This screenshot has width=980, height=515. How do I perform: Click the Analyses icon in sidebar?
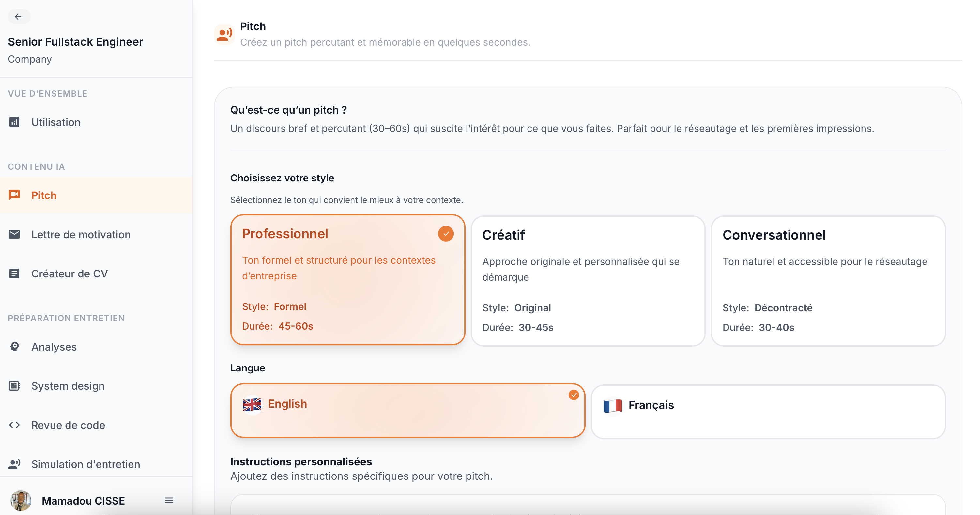point(14,346)
